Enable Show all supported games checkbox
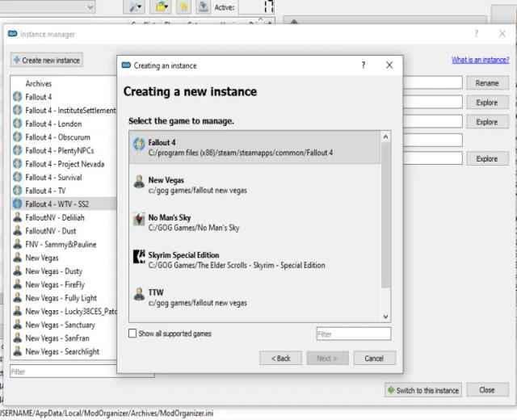The width and height of the screenshot is (517, 420). tap(132, 334)
